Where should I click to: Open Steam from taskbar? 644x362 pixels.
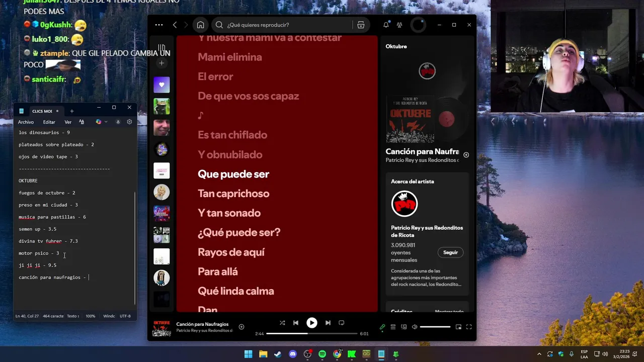pyautogui.click(x=278, y=354)
